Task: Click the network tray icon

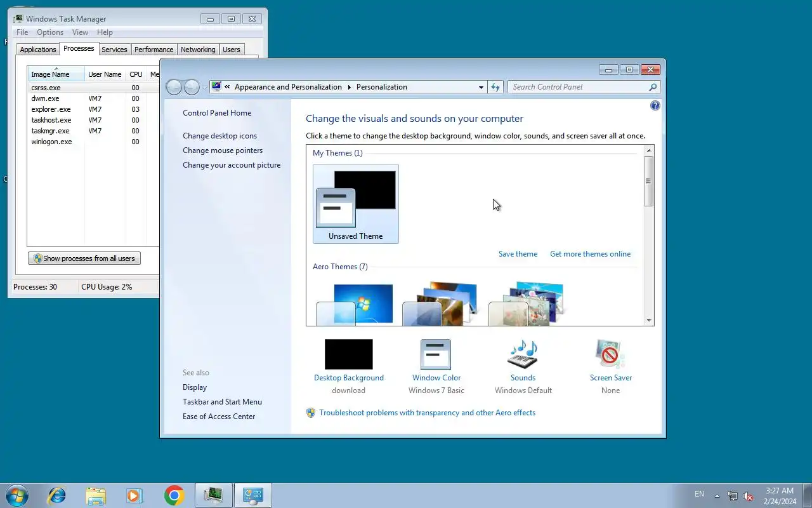Action: [x=733, y=496]
